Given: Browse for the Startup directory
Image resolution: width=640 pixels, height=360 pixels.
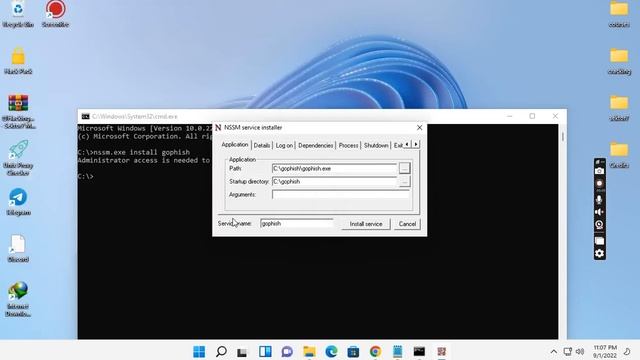Looking at the screenshot, I should tap(404, 181).
